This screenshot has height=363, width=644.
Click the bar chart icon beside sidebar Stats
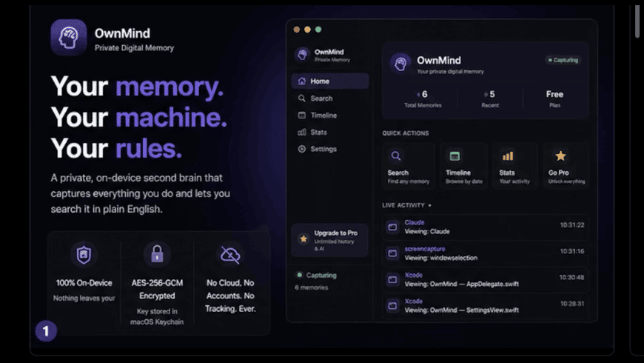(302, 132)
